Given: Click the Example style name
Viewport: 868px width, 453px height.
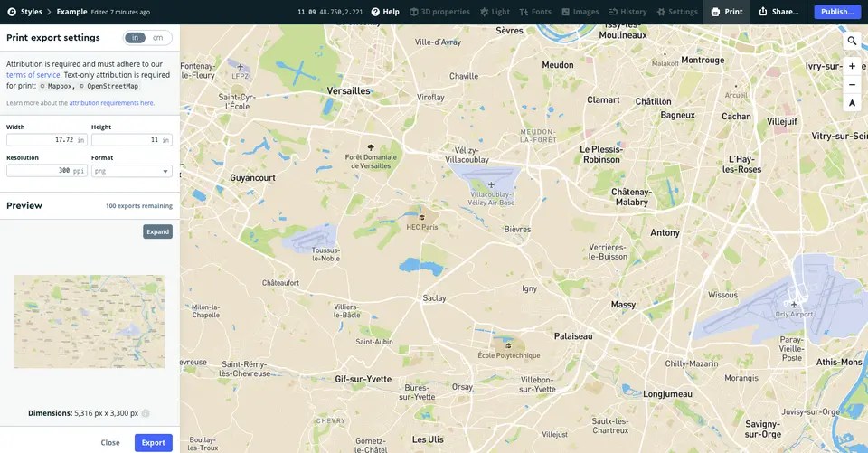Looking at the screenshot, I should [71, 12].
